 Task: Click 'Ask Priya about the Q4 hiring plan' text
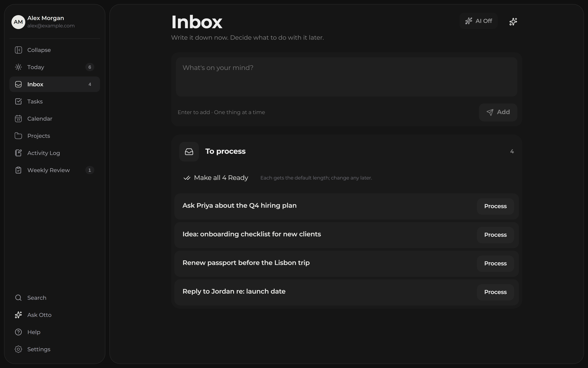[x=240, y=206]
